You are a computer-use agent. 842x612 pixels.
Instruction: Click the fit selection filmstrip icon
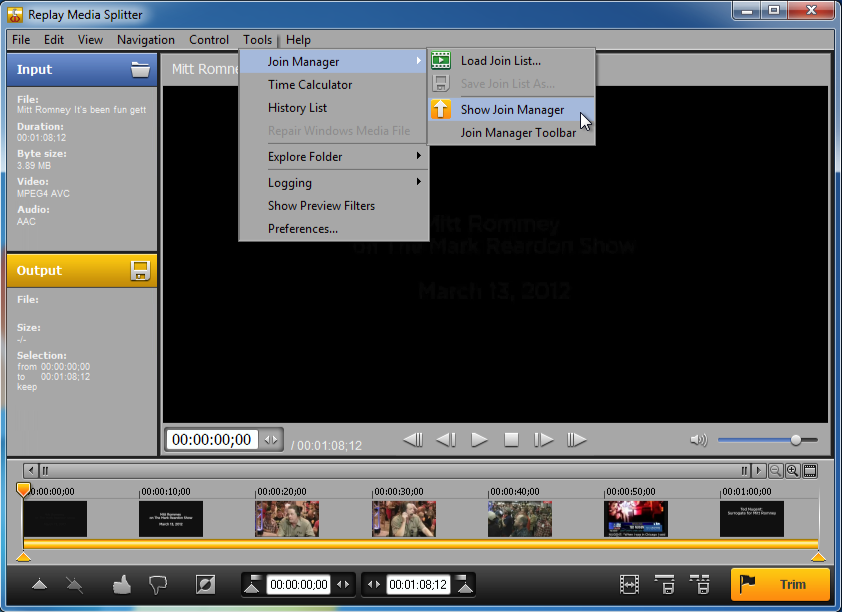(629, 584)
